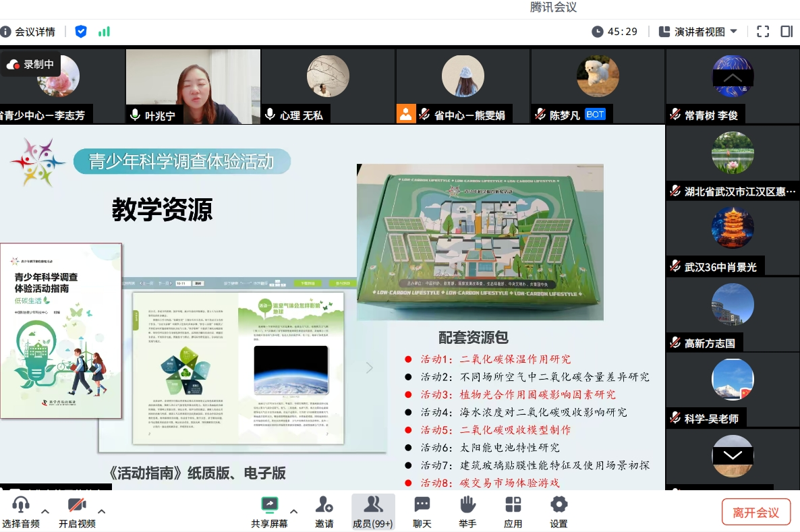Open the 成员(99+) members list
This screenshot has width=800, height=532.
pos(373,510)
